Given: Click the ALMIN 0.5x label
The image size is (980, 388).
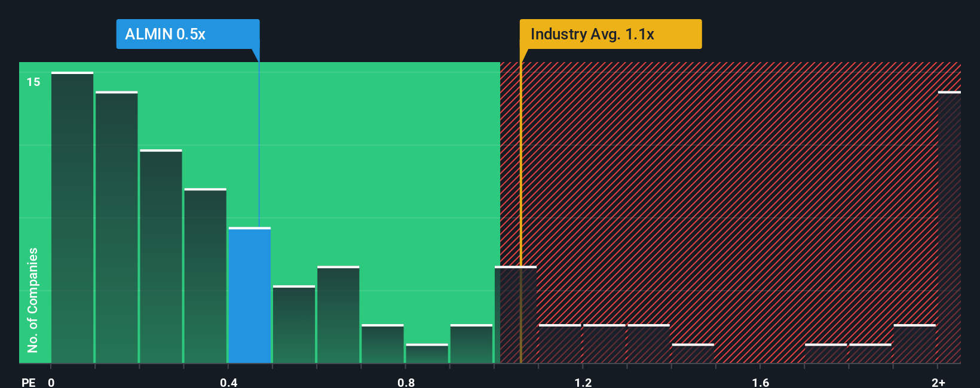Looking at the screenshot, I should pyautogui.click(x=188, y=34).
